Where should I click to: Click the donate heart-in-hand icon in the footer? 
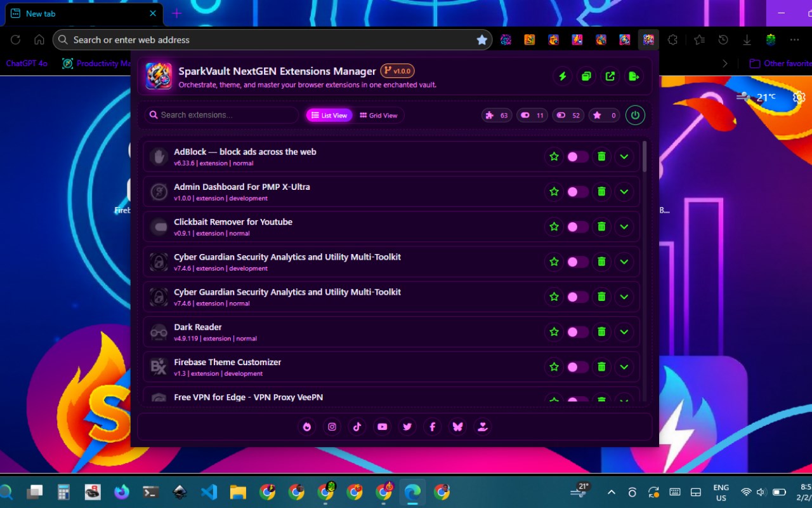pos(482,427)
